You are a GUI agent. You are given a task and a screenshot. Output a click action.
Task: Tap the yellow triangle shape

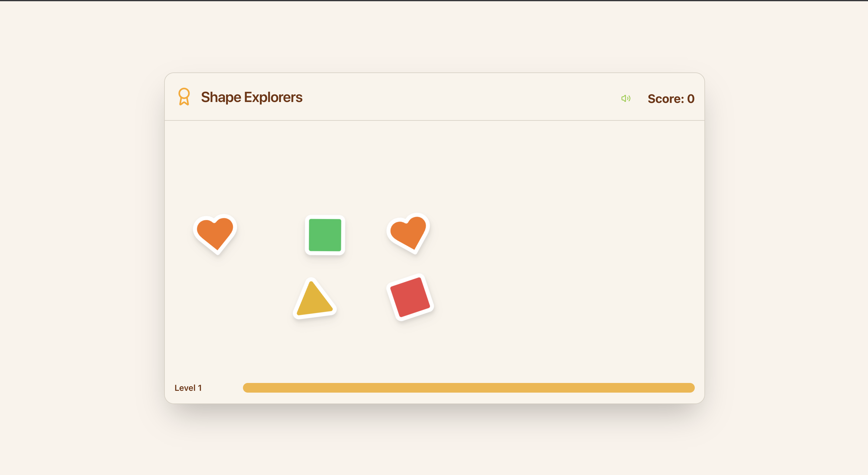point(314,299)
